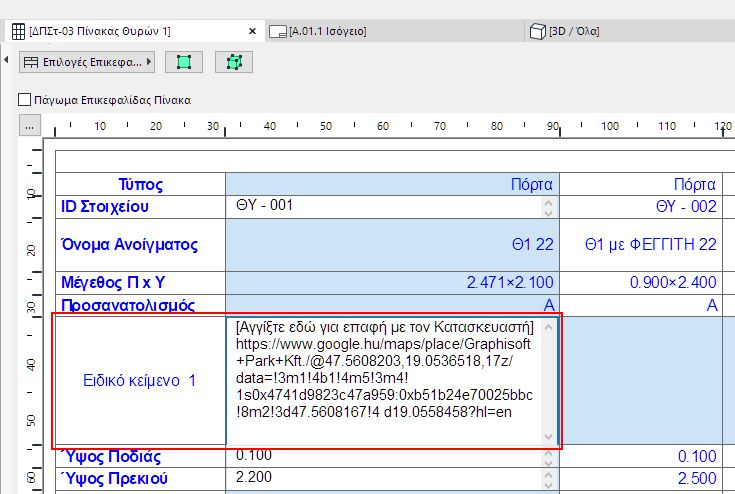Screen dimensions: 735x494
Task: Click the ellipsis button beside the ruler
Action: click(x=30, y=126)
